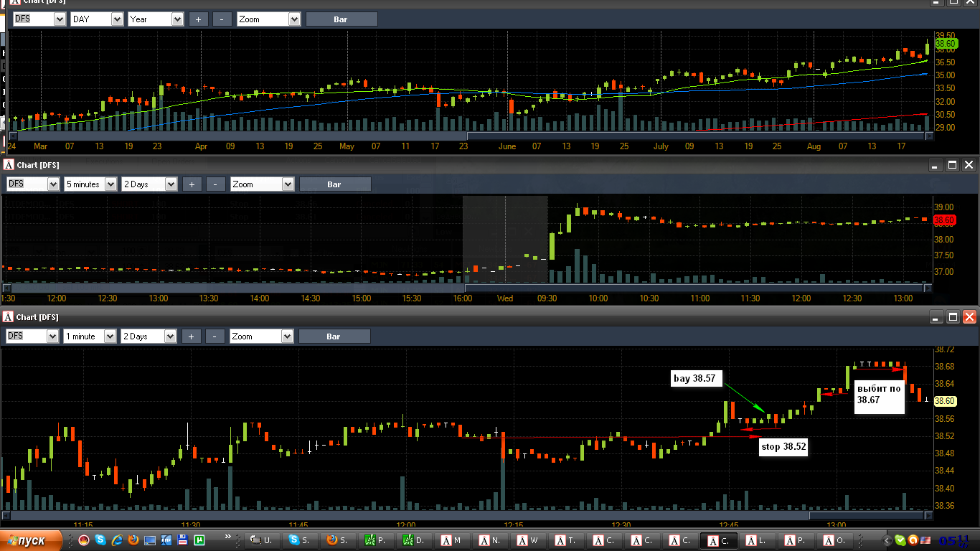
Task: Click the US flag language indicator
Action: coord(925,540)
